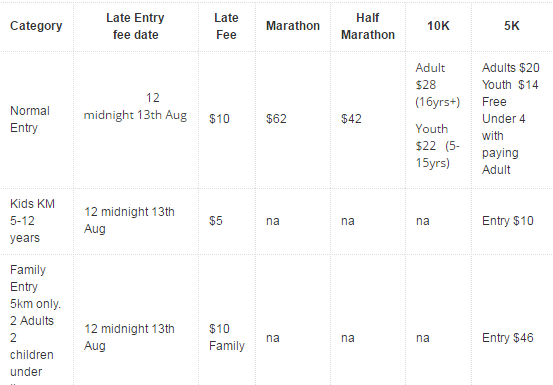Click the $5 late fee cell
553x385 pixels.
215,221
